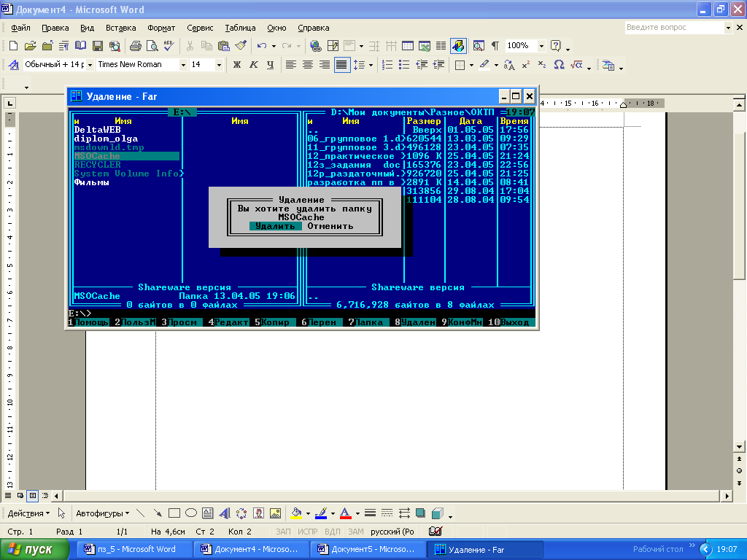Open Styles and Formatting pane icon
747x560 pixels.
pyautogui.click(x=14, y=65)
